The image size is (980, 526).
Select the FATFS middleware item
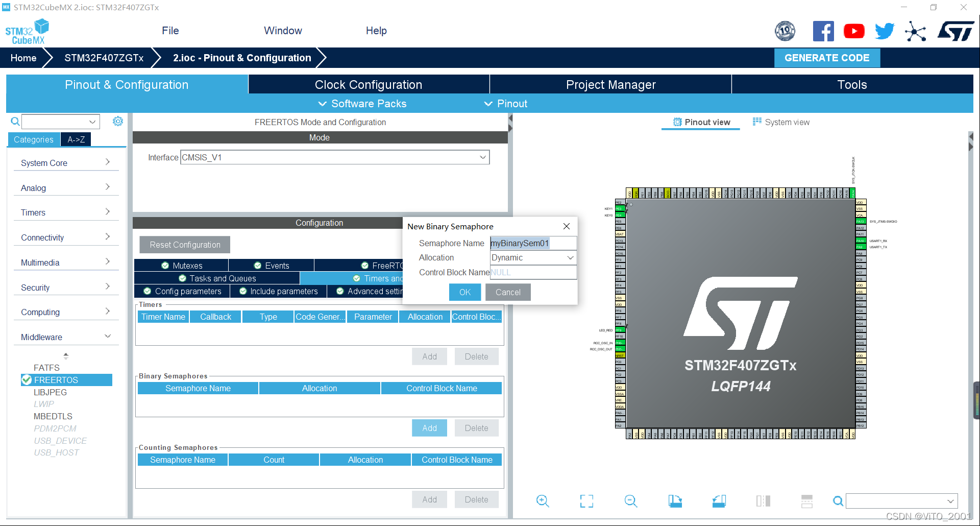[46, 368]
